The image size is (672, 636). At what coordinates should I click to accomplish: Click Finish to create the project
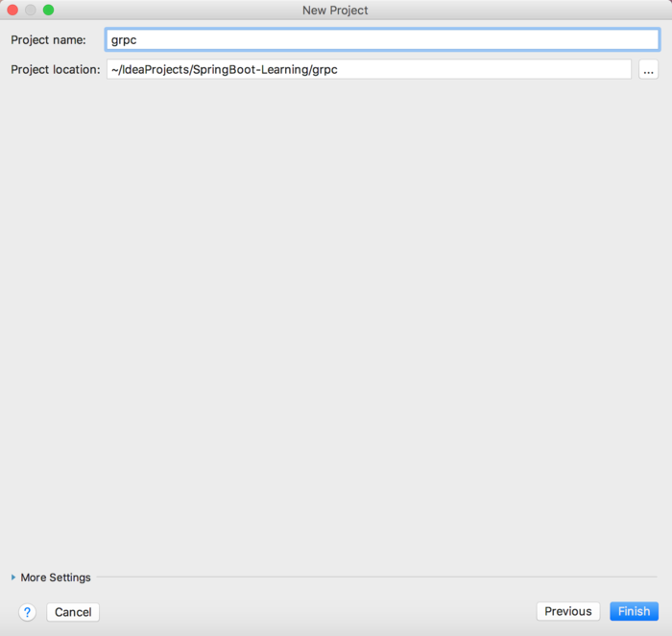[634, 611]
